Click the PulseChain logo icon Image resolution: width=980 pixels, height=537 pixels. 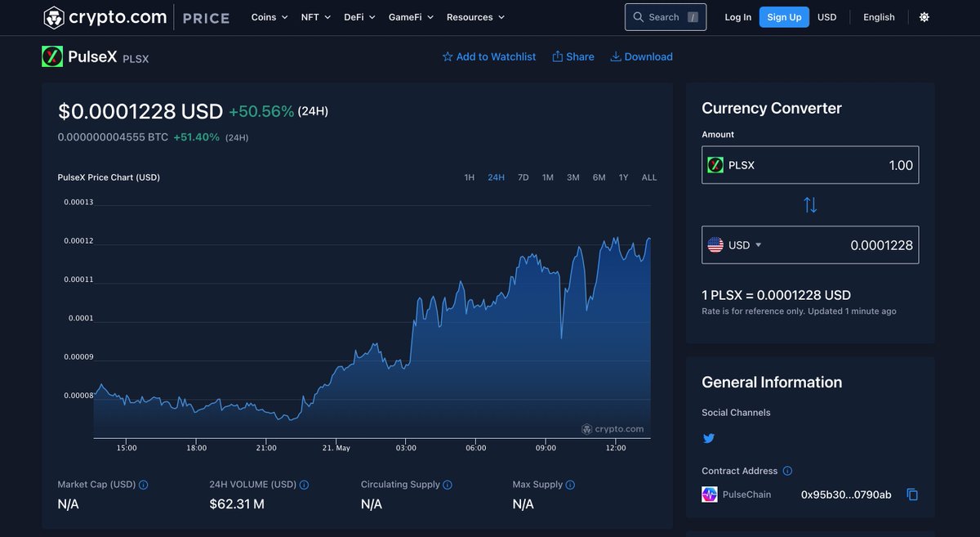[x=710, y=494]
